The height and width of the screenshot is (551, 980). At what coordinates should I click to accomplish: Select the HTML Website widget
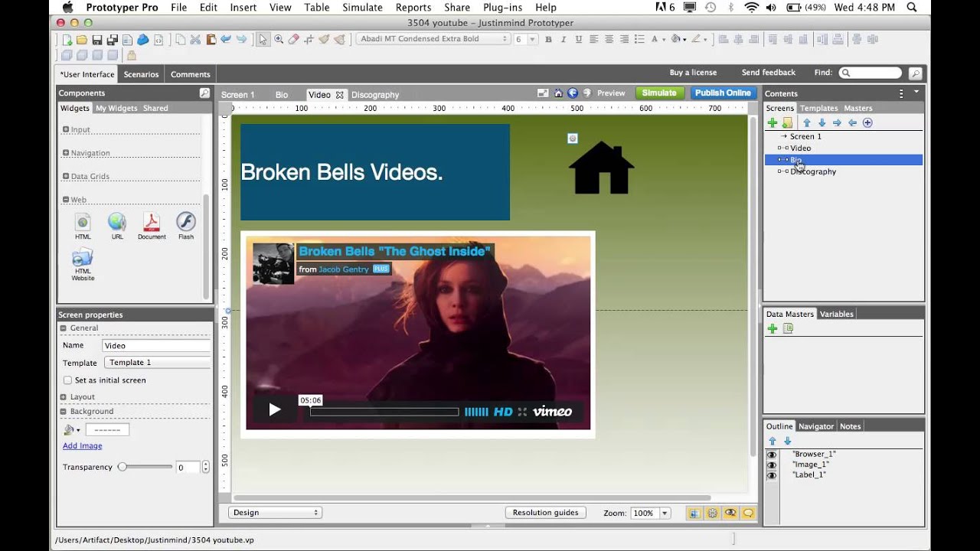(83, 265)
